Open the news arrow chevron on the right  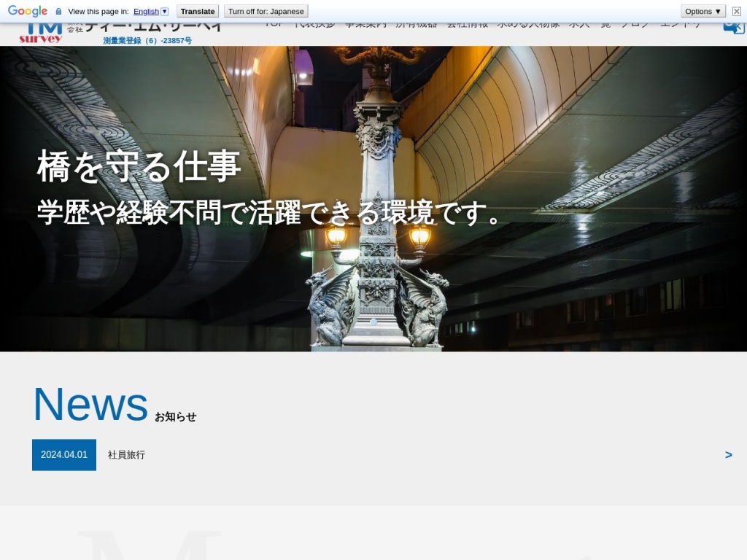click(x=728, y=455)
